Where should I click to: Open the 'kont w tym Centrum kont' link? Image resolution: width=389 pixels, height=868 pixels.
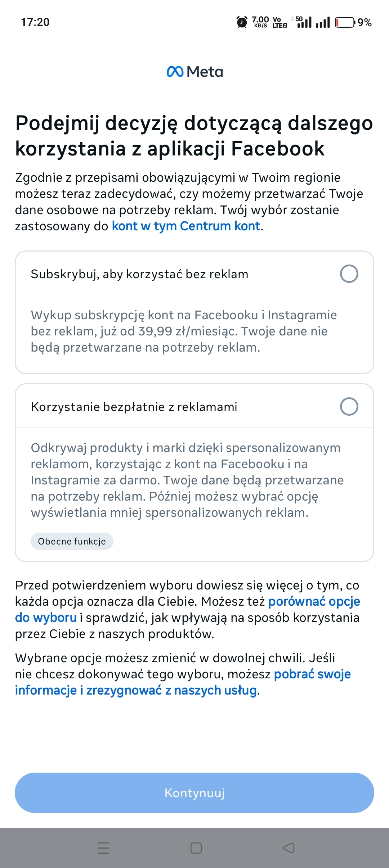(x=186, y=226)
